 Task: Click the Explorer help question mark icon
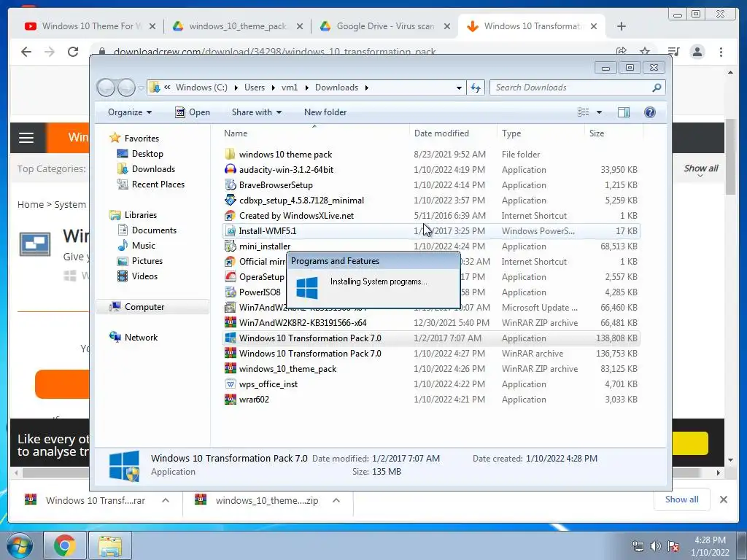click(649, 112)
